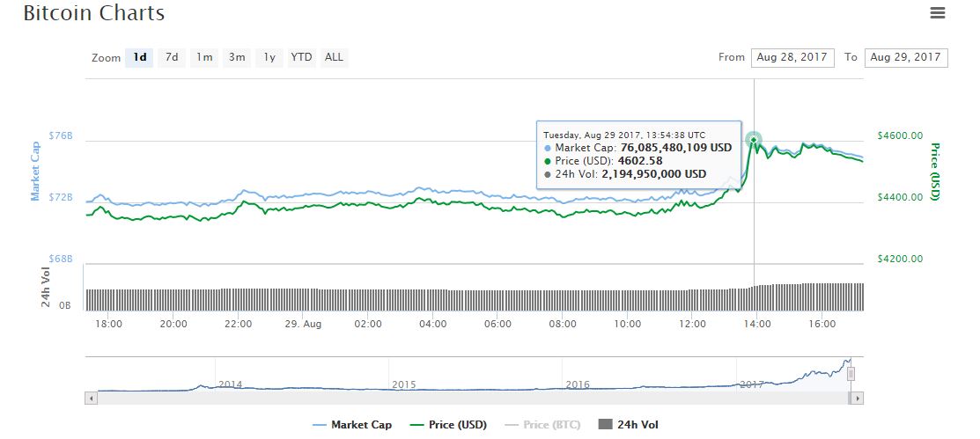Toggle the 24h Vol series in legend
The height and width of the screenshot is (439, 980).
coord(628,425)
